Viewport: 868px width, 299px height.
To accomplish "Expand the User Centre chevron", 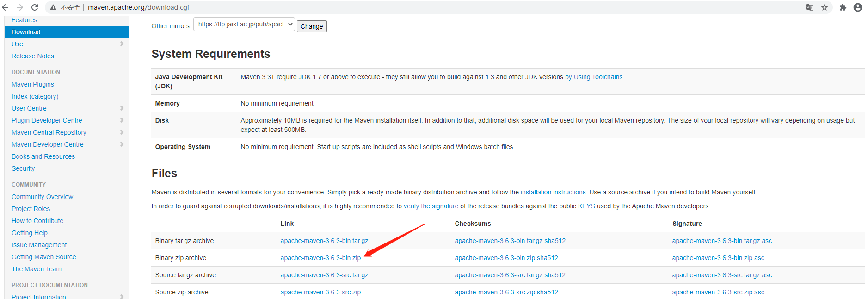I will (122, 108).
